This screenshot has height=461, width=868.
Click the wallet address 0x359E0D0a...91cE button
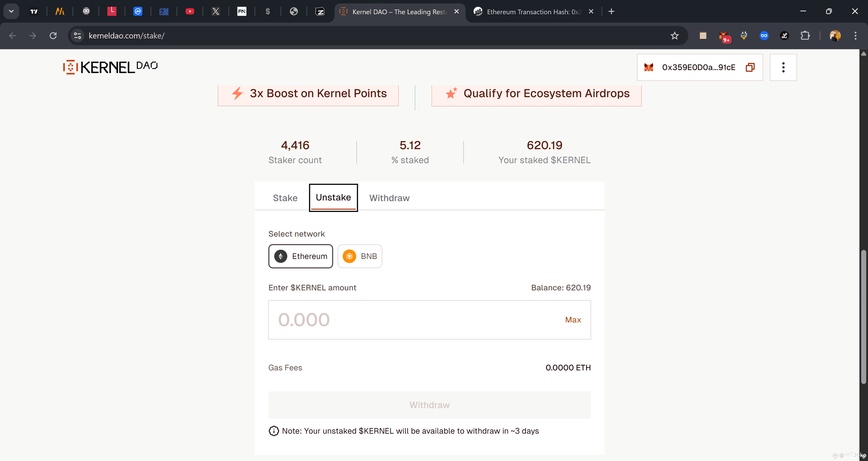pos(698,67)
